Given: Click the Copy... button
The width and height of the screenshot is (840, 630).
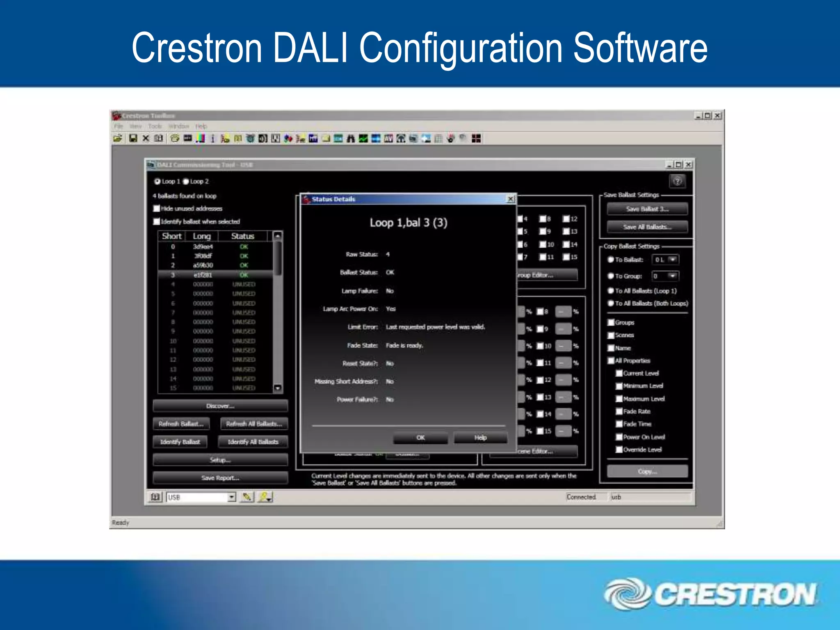Looking at the screenshot, I should pyautogui.click(x=647, y=471).
